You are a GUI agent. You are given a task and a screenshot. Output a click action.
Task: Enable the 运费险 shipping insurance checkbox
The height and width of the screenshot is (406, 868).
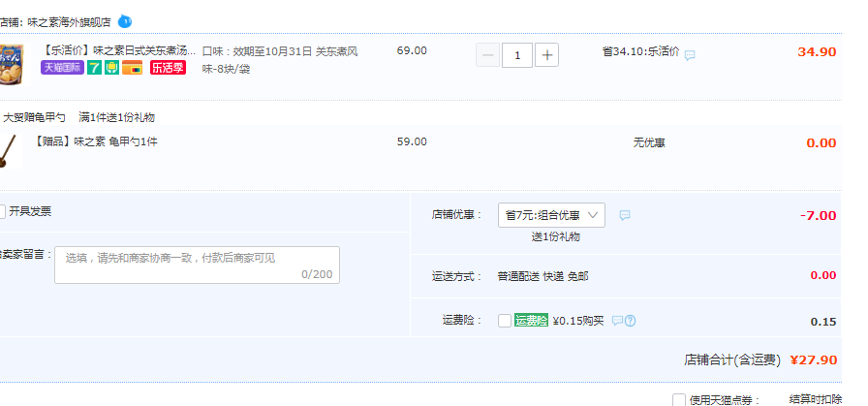click(505, 321)
